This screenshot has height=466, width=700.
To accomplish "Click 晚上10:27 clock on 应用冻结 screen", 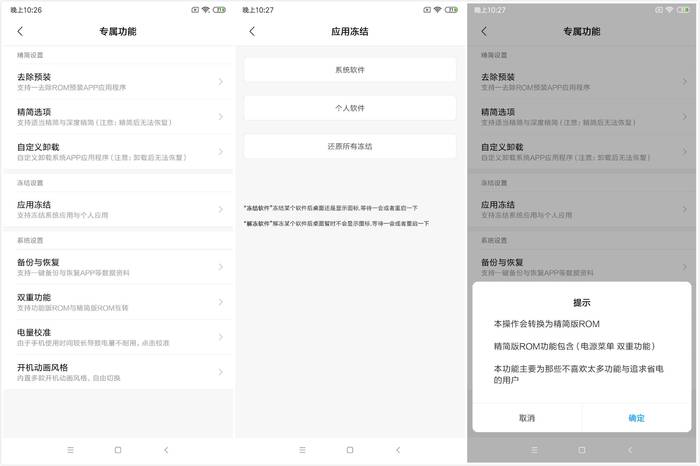I will coord(258,10).
